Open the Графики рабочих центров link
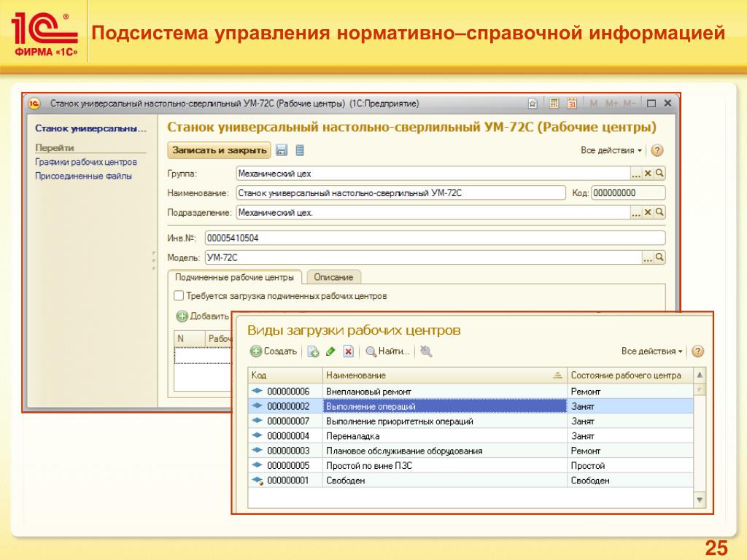 point(86,162)
